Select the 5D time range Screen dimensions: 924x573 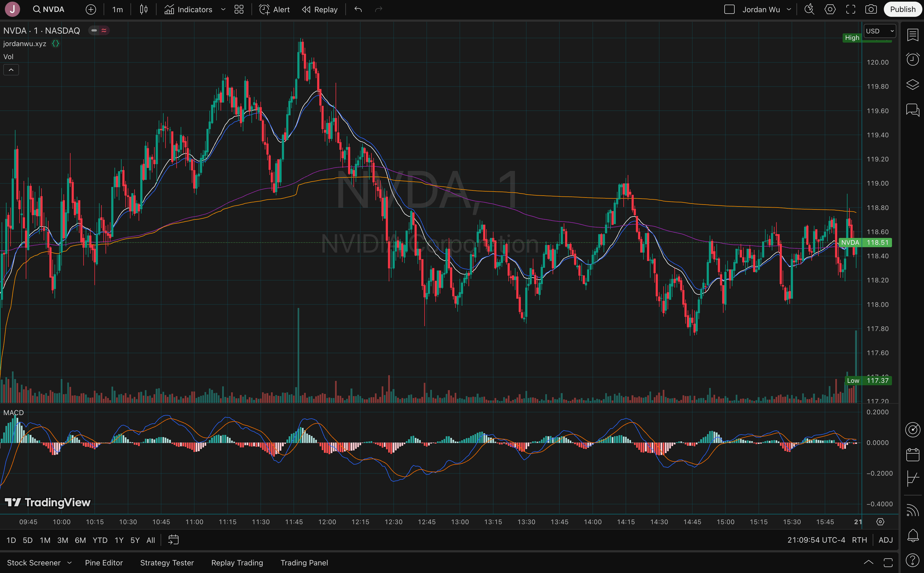(28, 540)
